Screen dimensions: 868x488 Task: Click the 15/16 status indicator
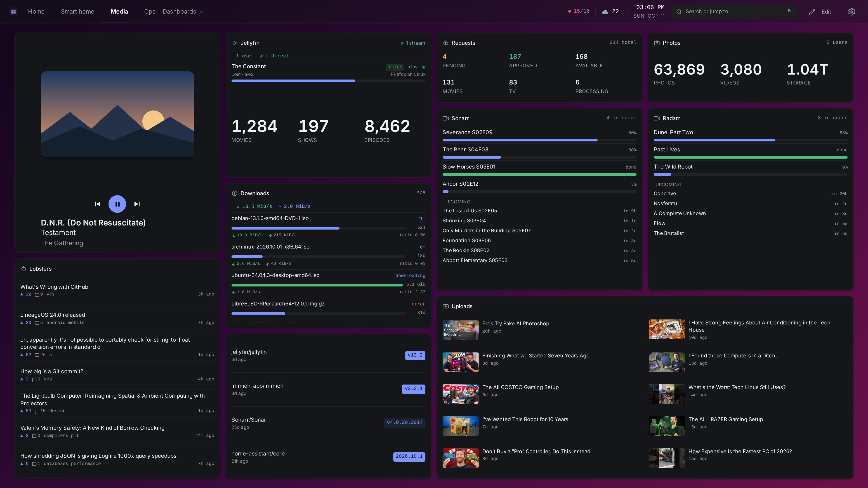pos(579,11)
